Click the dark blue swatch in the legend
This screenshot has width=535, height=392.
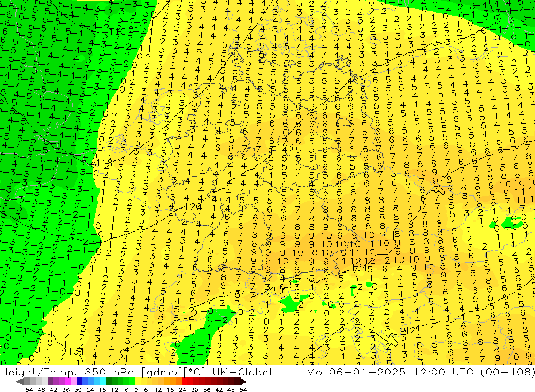(x=79, y=382)
